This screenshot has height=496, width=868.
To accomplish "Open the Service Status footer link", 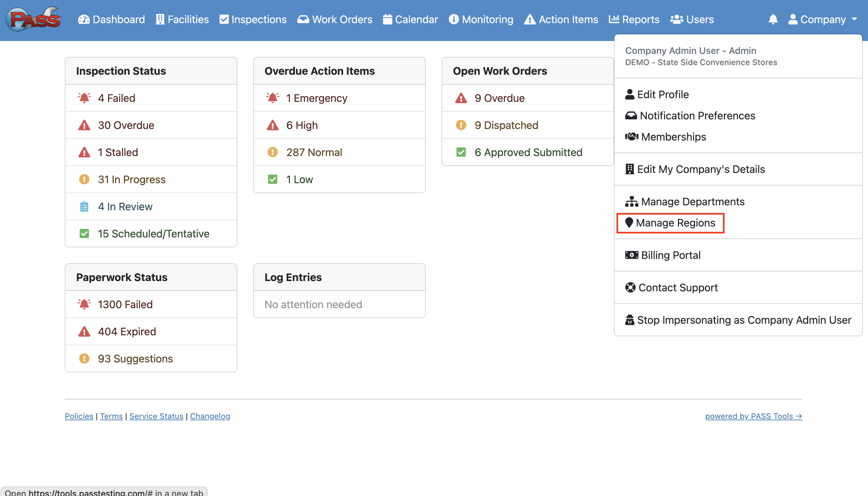I will (156, 416).
